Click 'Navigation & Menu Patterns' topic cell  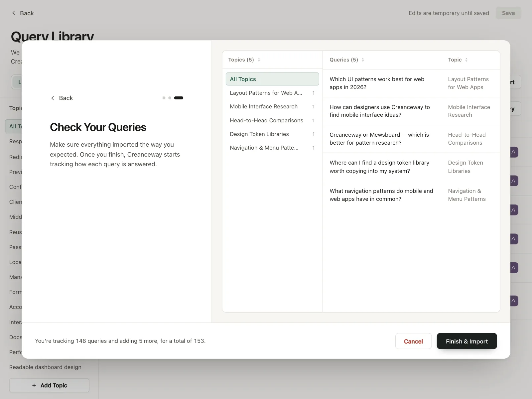[467, 195]
